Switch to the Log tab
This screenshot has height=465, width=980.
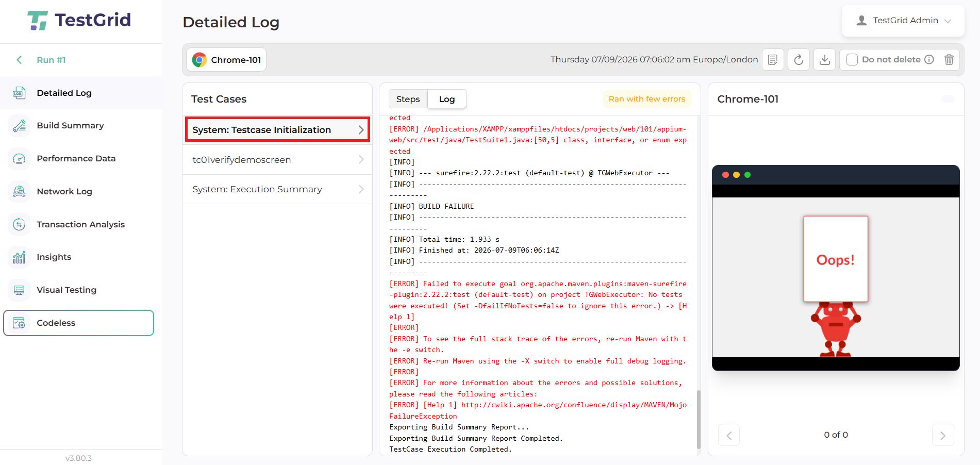click(447, 99)
